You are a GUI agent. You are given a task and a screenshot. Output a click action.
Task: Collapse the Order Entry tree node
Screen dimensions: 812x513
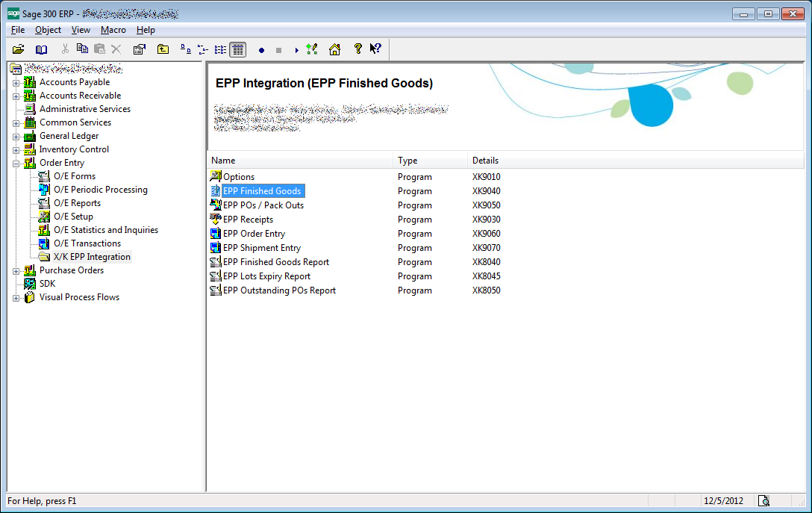pos(16,164)
